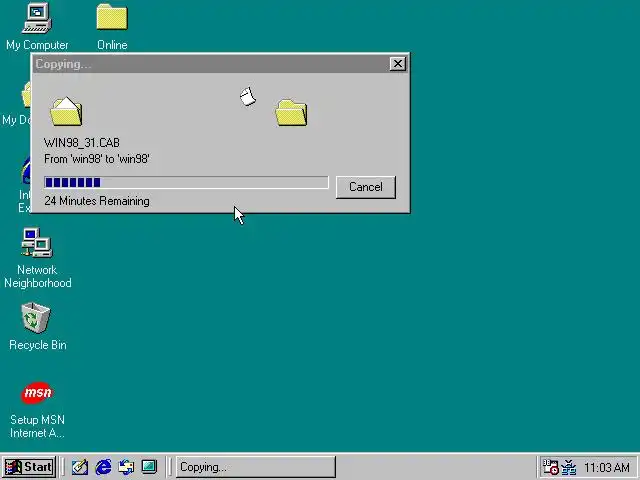Click the WIN98_31.CAB file name text
The width and height of the screenshot is (640, 480).
(x=82, y=143)
